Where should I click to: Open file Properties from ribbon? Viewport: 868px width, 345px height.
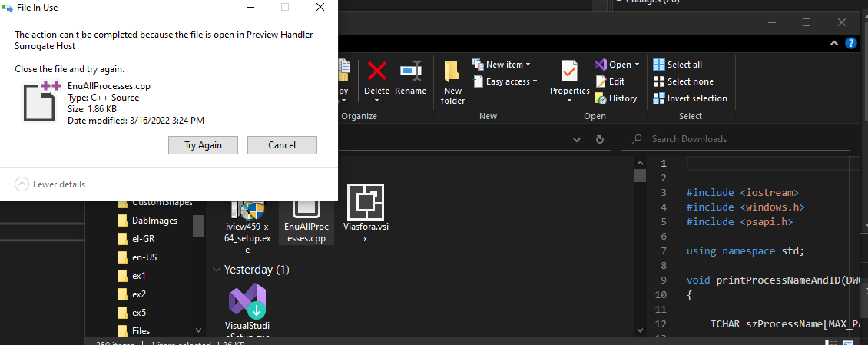(570, 76)
